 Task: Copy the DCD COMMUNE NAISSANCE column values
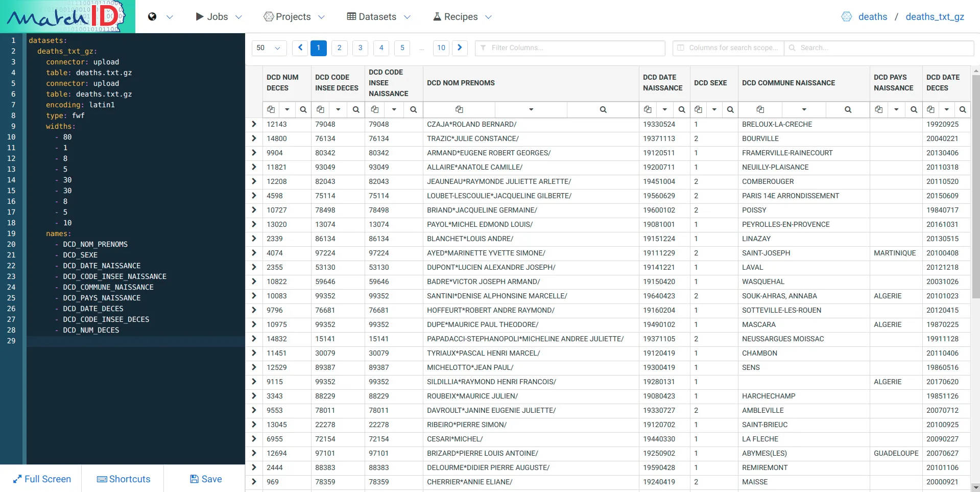point(760,109)
